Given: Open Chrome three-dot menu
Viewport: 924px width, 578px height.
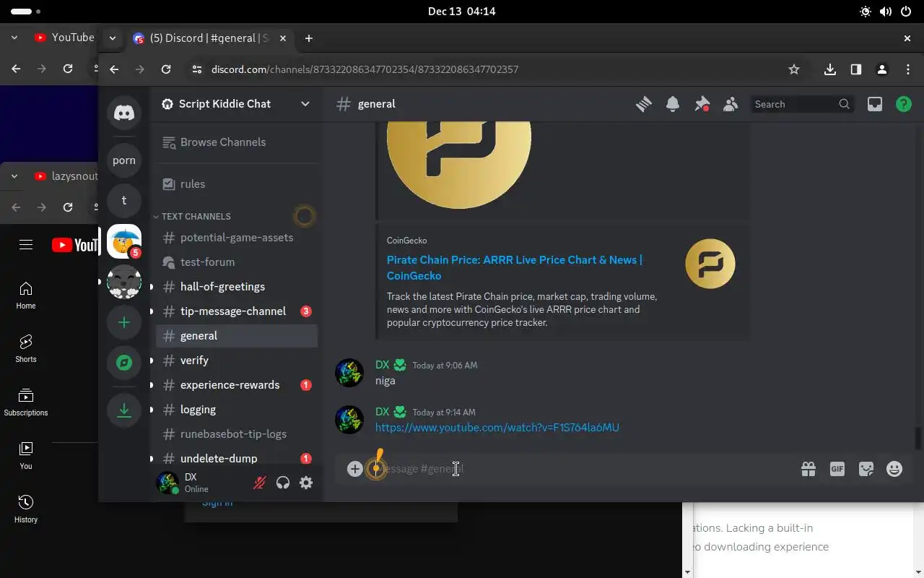Looking at the screenshot, I should pos(908,69).
